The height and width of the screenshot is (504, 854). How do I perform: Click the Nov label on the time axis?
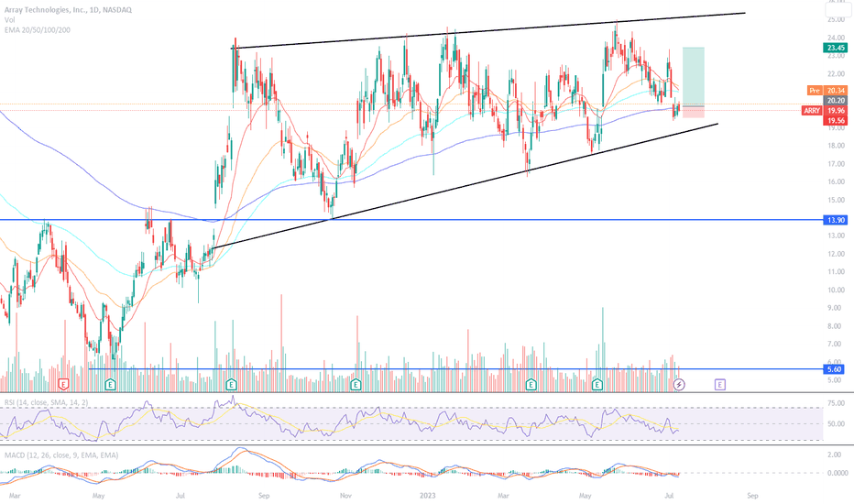[x=345, y=496]
